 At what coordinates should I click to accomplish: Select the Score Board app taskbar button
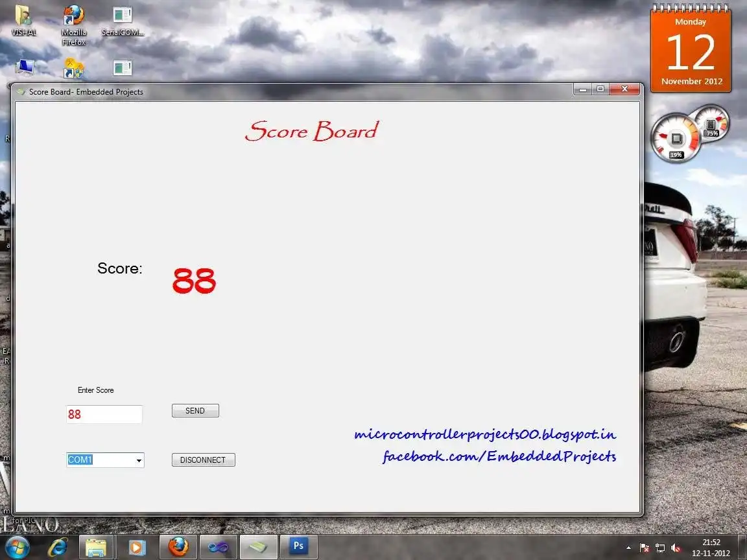pos(258,546)
